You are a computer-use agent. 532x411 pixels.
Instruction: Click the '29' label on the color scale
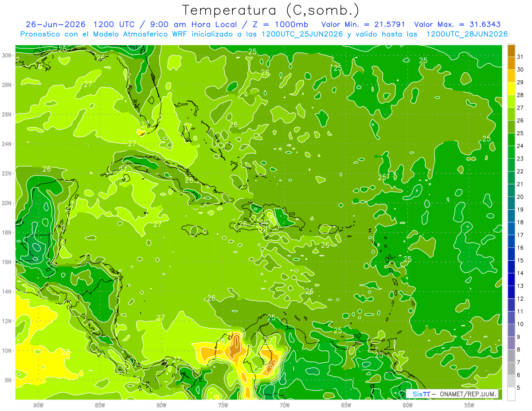coord(520,82)
